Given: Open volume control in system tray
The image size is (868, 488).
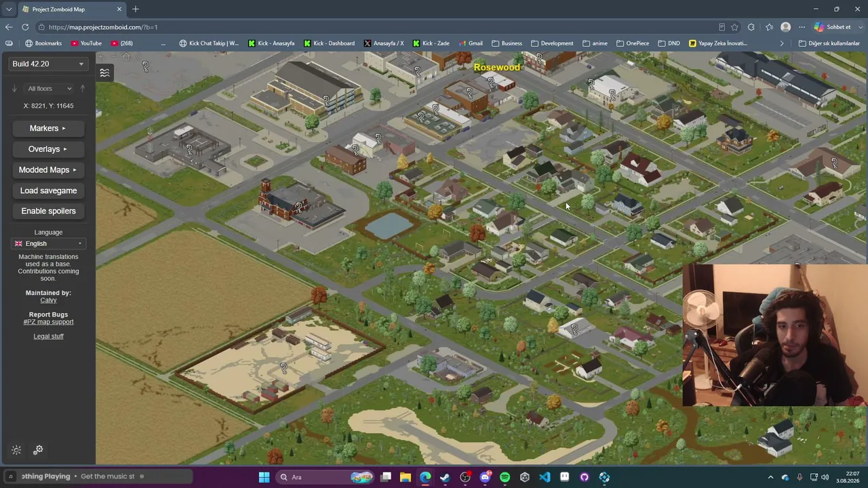Looking at the screenshot, I should click(x=825, y=477).
